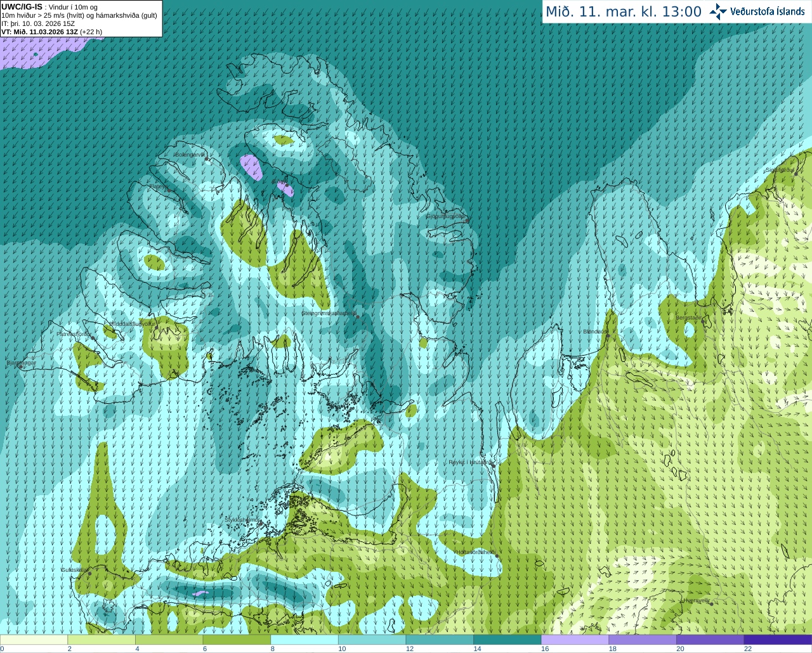Click the Veðurstofa Íslands logo

tap(757, 11)
